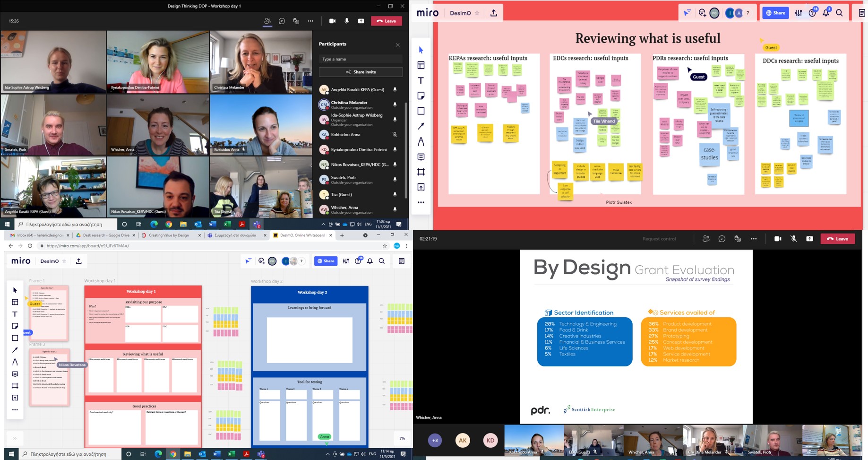Viewport: 868px width, 460px height.
Task: Click Leave in the 02:21:19 Teams meeting
Action: tap(837, 239)
